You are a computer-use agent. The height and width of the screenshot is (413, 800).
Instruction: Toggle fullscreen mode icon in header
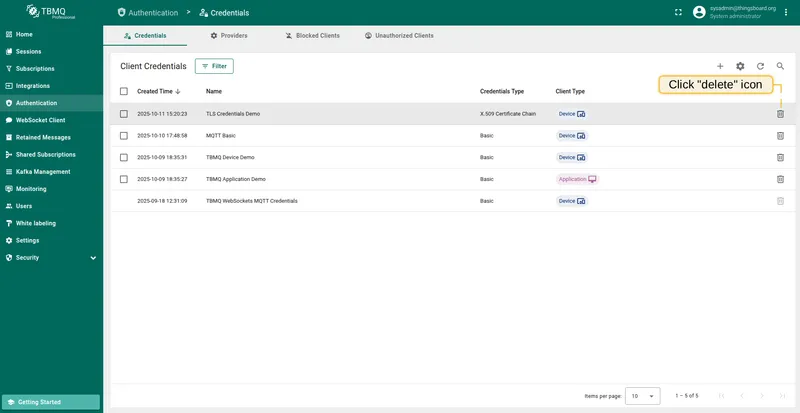tap(678, 12)
